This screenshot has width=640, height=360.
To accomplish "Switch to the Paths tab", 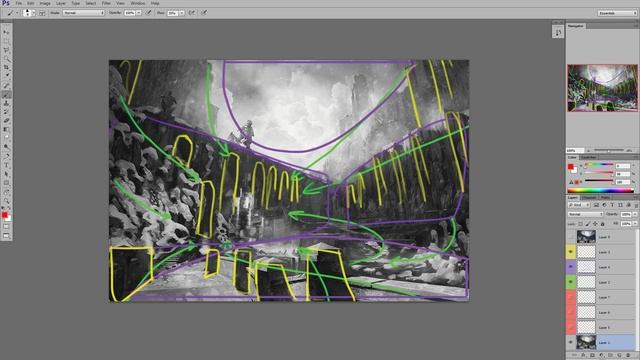I will click(x=605, y=198).
